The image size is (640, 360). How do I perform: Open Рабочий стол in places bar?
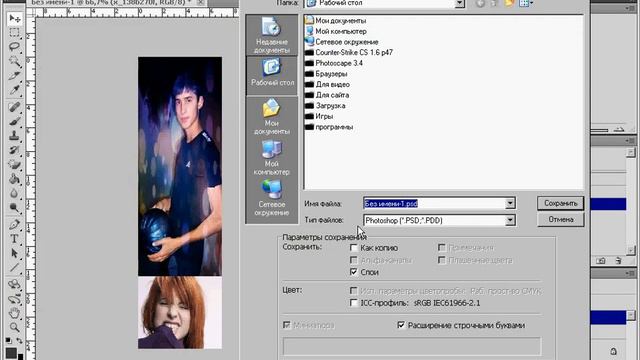272,76
